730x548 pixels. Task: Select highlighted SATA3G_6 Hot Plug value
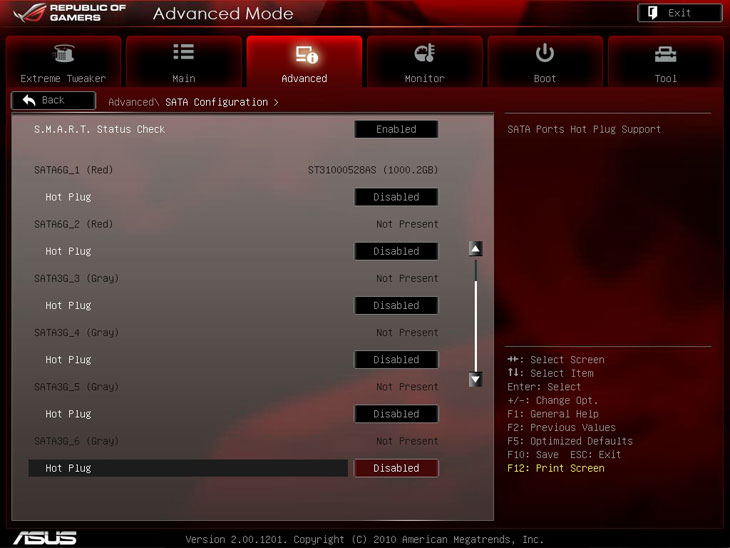pyautogui.click(x=396, y=468)
